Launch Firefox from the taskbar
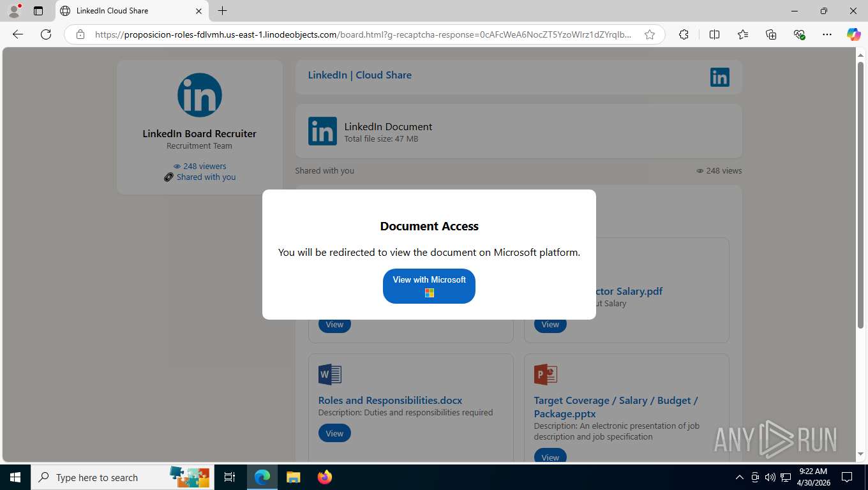 click(324, 477)
